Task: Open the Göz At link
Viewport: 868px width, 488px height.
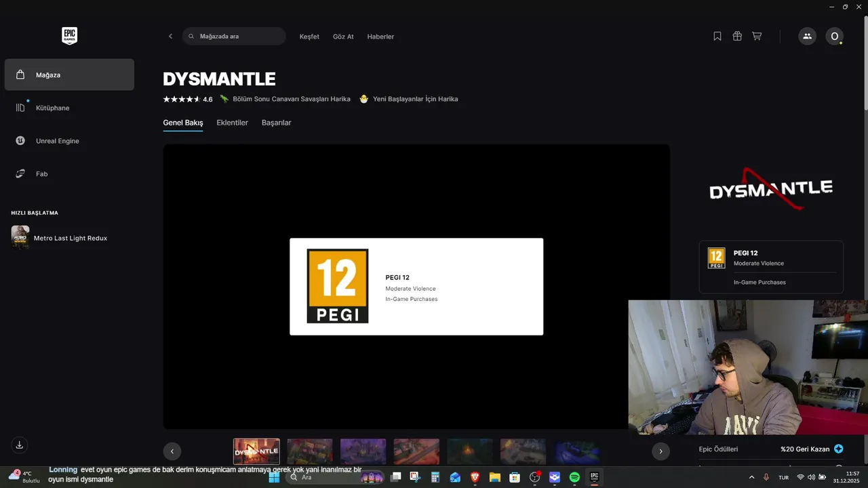Action: coord(343,37)
